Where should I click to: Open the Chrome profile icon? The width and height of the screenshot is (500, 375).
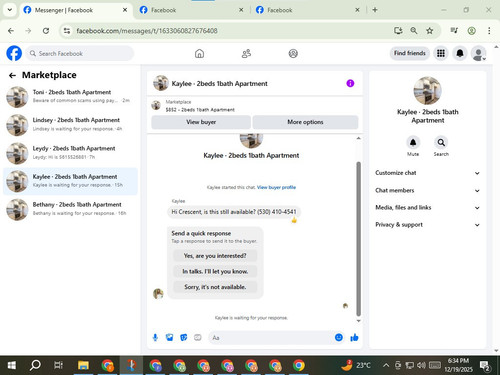click(x=471, y=31)
